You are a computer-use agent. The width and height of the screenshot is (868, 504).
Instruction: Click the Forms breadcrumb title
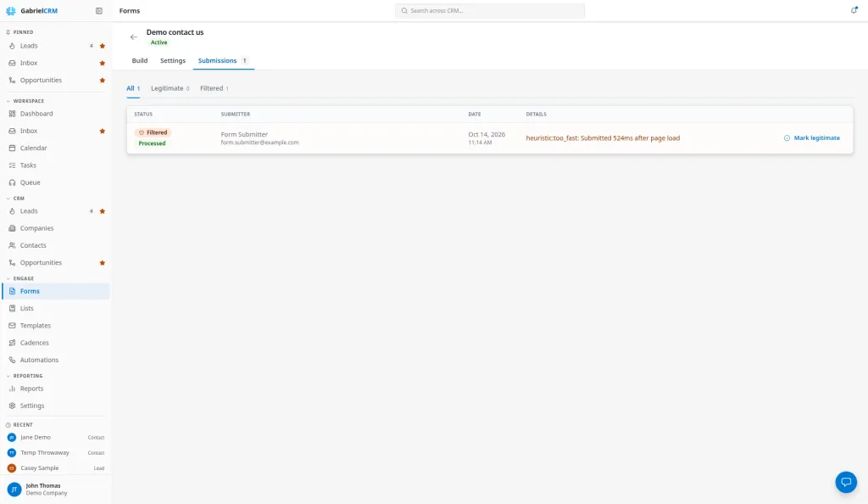coord(130,10)
